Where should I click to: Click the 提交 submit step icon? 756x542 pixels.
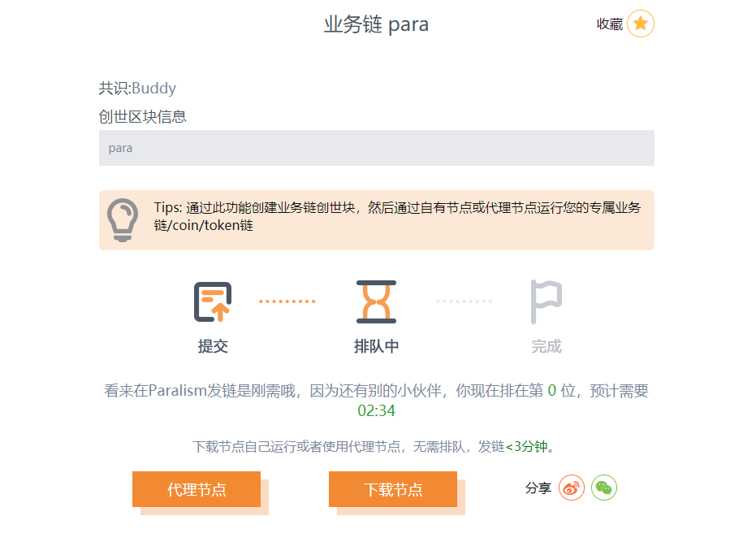[x=213, y=301]
